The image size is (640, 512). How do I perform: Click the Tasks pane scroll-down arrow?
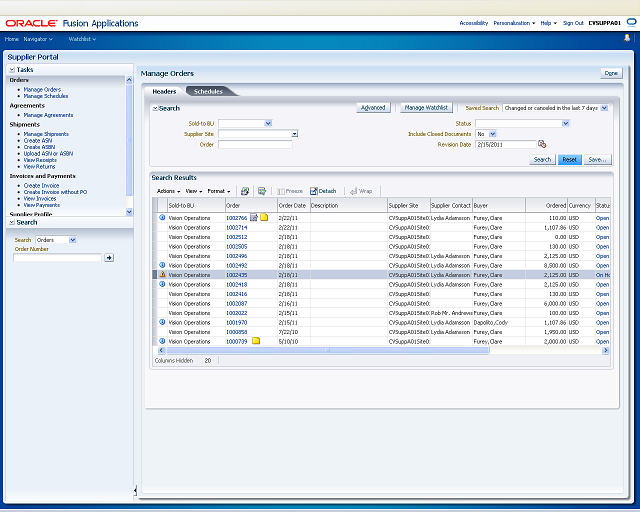point(129,211)
